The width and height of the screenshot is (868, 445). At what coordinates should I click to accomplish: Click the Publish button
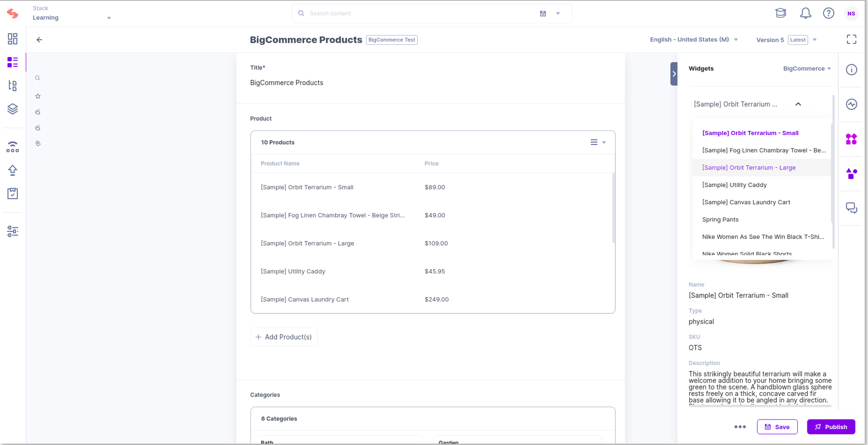tap(831, 427)
